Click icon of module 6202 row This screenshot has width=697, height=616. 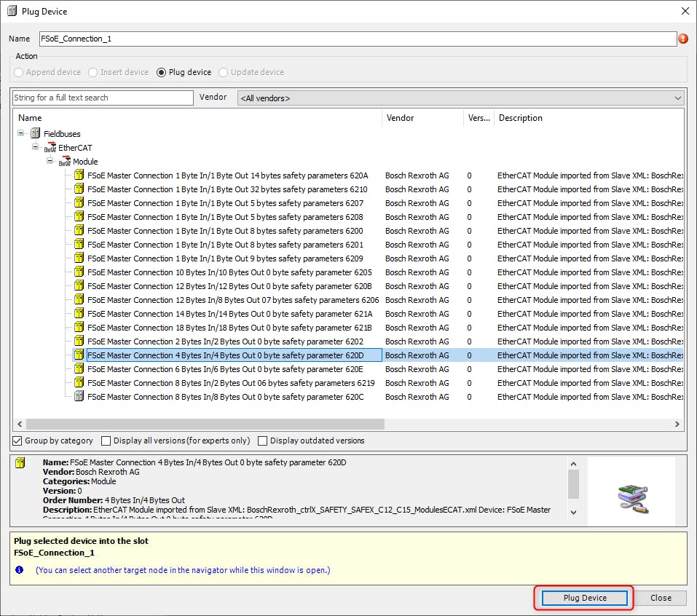tap(79, 341)
